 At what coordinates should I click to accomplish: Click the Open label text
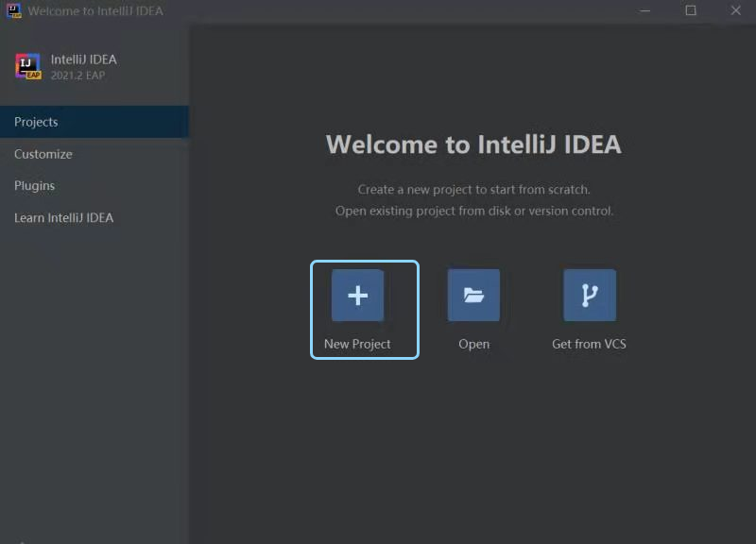point(474,345)
